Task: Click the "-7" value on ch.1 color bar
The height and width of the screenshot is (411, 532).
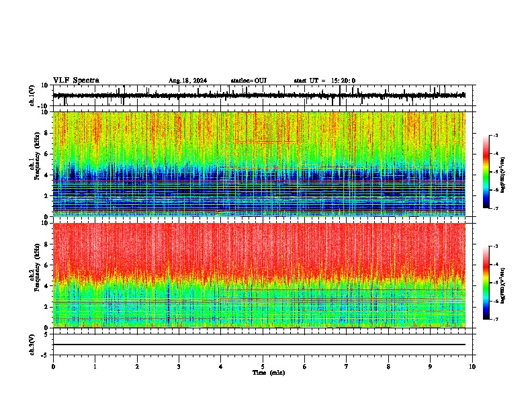Action: point(496,208)
